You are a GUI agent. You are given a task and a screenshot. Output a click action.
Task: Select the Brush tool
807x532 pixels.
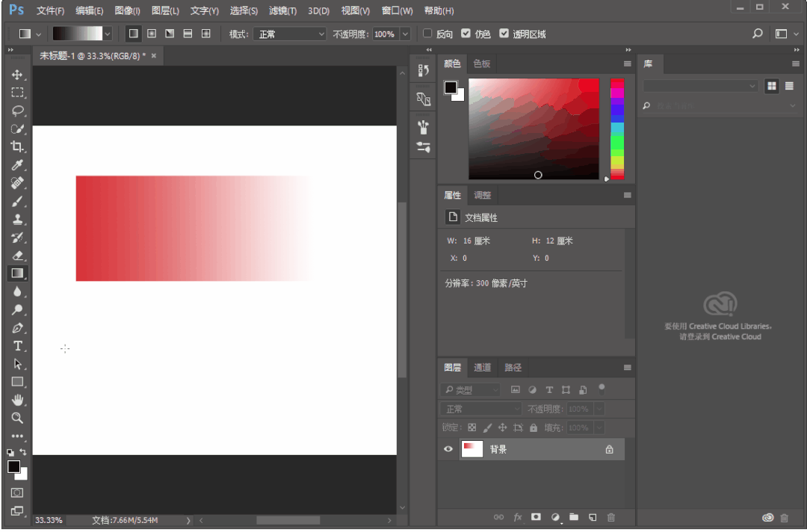tap(17, 201)
